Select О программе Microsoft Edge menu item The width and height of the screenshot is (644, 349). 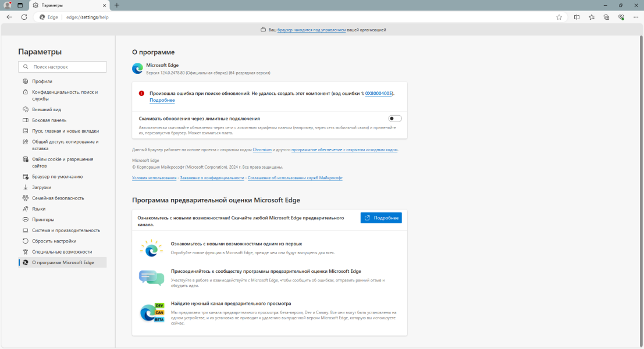62,262
